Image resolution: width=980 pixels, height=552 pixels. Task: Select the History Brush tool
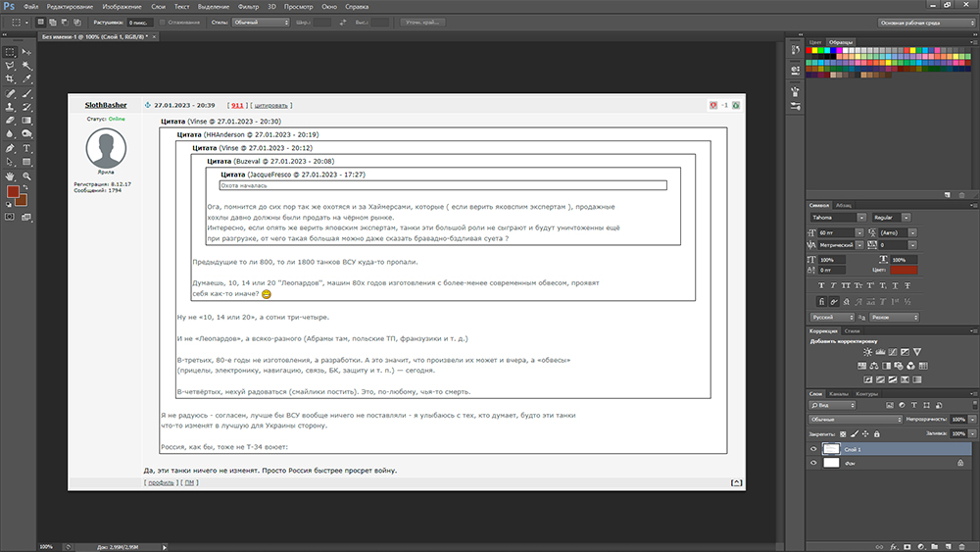[26, 108]
